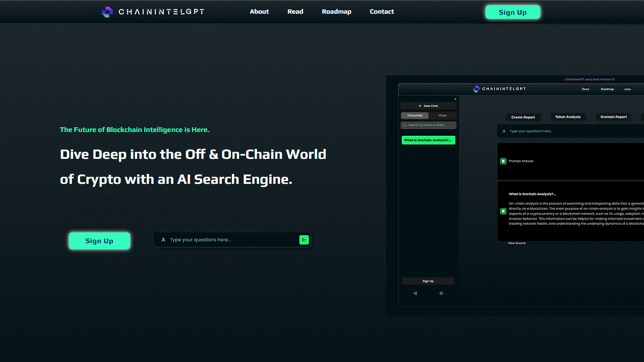This screenshot has height=362, width=644.
Task: Click the user icon in the hero question field
Action: pos(163,240)
